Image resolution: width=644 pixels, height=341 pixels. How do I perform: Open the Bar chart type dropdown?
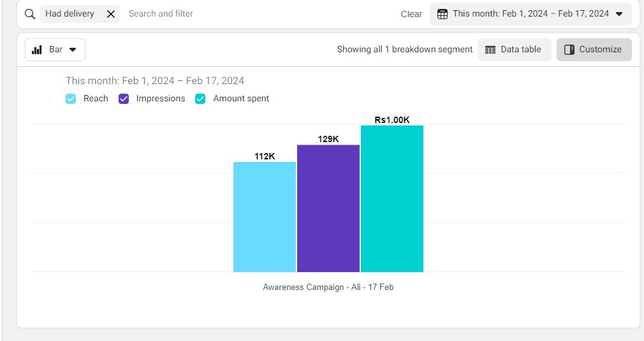coord(55,50)
